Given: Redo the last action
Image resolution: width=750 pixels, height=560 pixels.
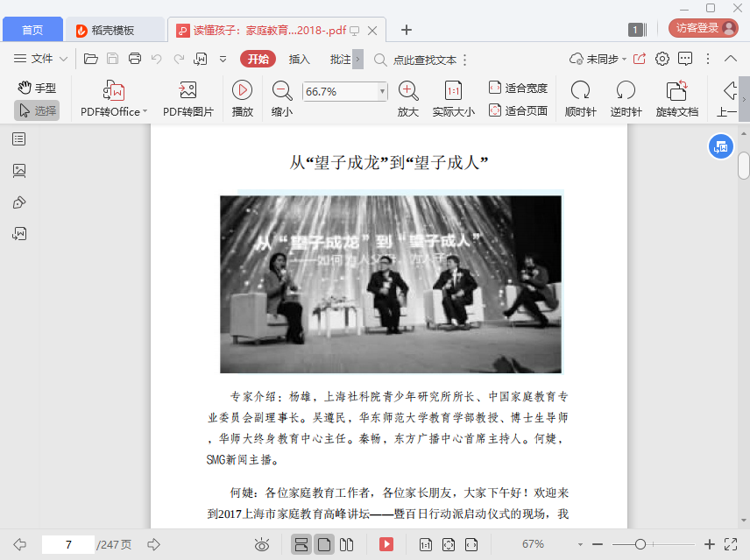Looking at the screenshot, I should (x=179, y=59).
